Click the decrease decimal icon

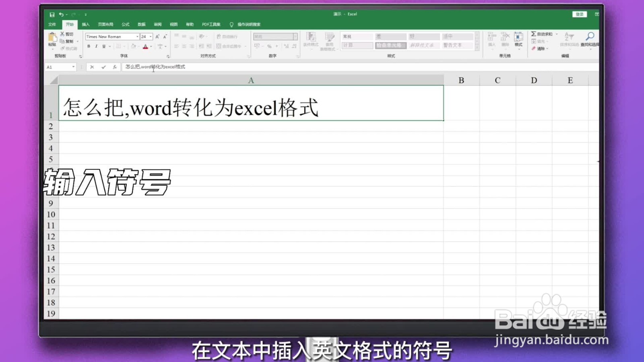[x=294, y=46]
